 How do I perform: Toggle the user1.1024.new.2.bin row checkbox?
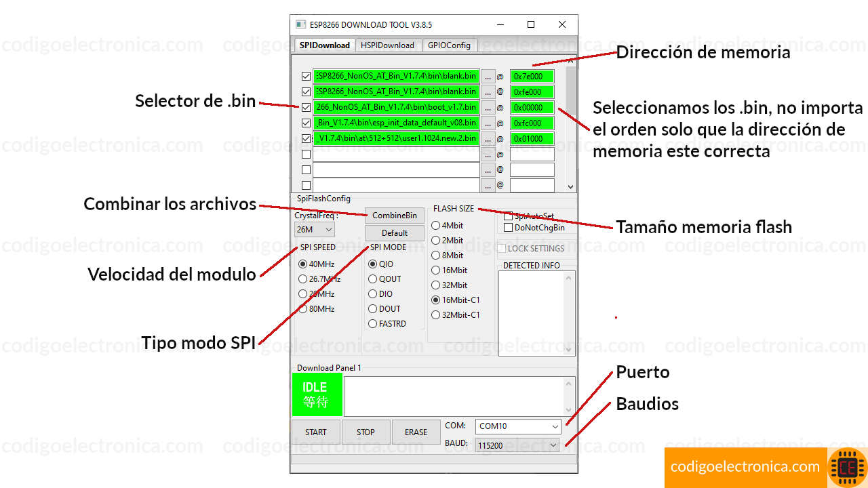click(x=306, y=138)
